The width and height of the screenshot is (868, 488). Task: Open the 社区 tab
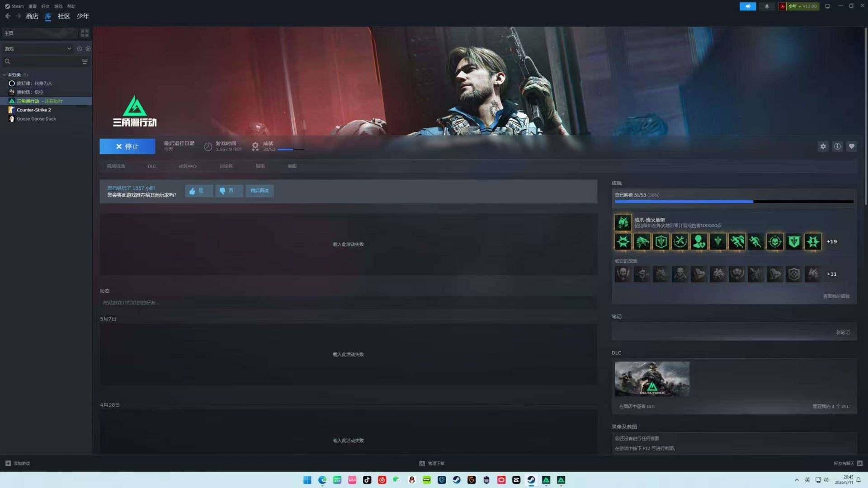coord(64,16)
